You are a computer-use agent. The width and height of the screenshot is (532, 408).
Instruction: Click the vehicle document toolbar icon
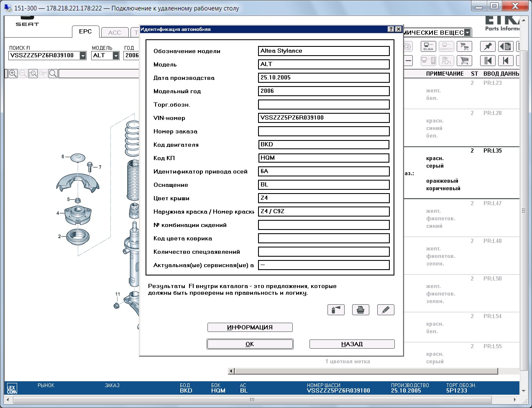pyautogui.click(x=446, y=61)
